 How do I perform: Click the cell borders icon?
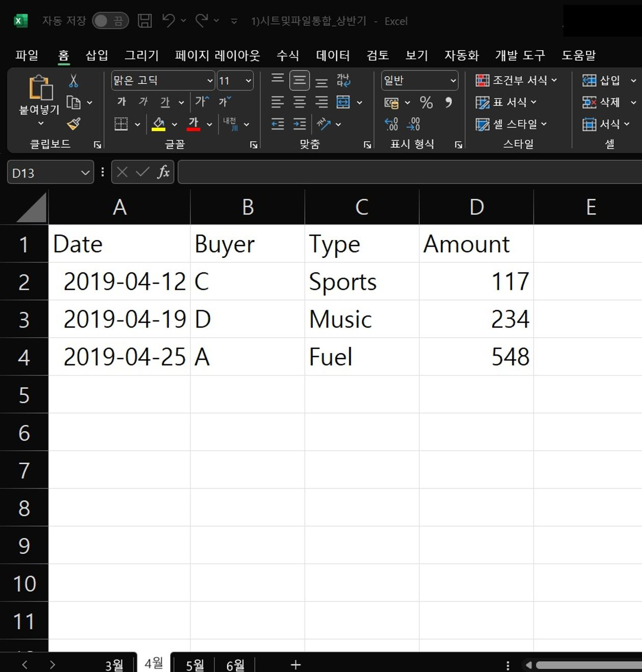(x=121, y=124)
